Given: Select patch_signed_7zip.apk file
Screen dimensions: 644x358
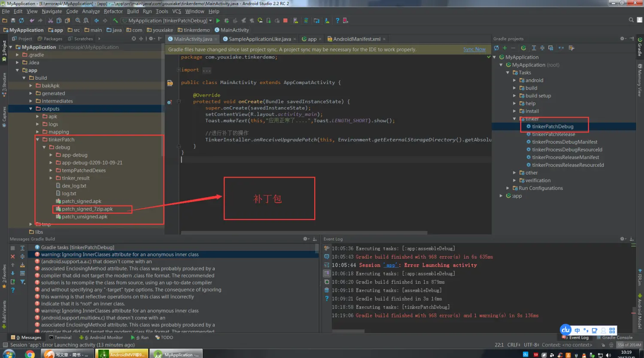Looking at the screenshot, I should 87,209.
